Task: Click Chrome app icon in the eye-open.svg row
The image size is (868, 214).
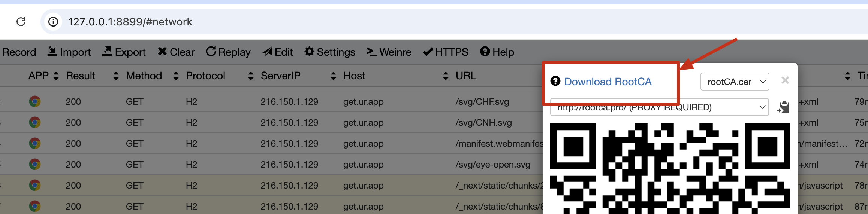Action: pyautogui.click(x=35, y=164)
